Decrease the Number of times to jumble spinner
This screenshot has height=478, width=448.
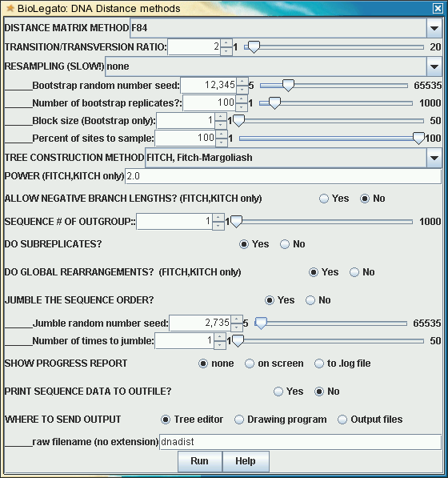click(x=220, y=345)
